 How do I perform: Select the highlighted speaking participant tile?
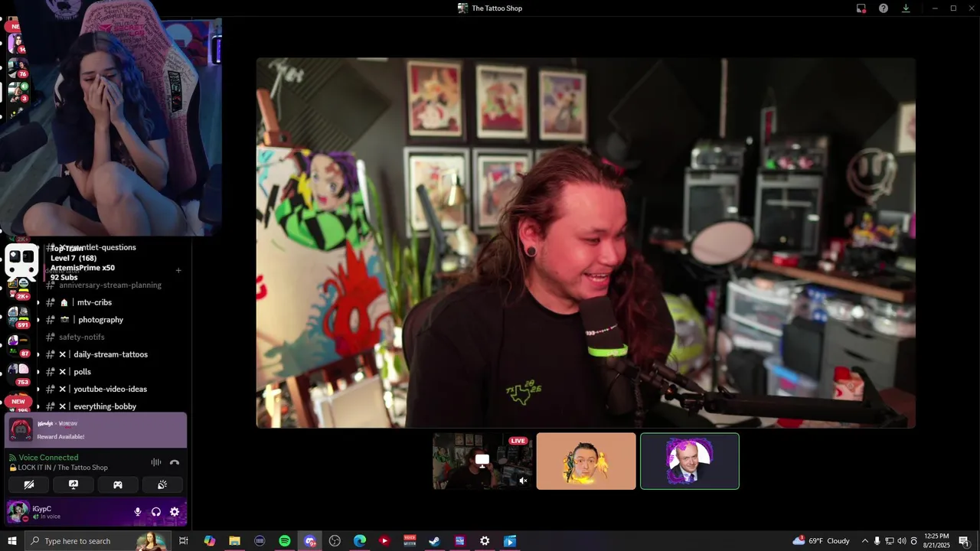pyautogui.click(x=690, y=461)
